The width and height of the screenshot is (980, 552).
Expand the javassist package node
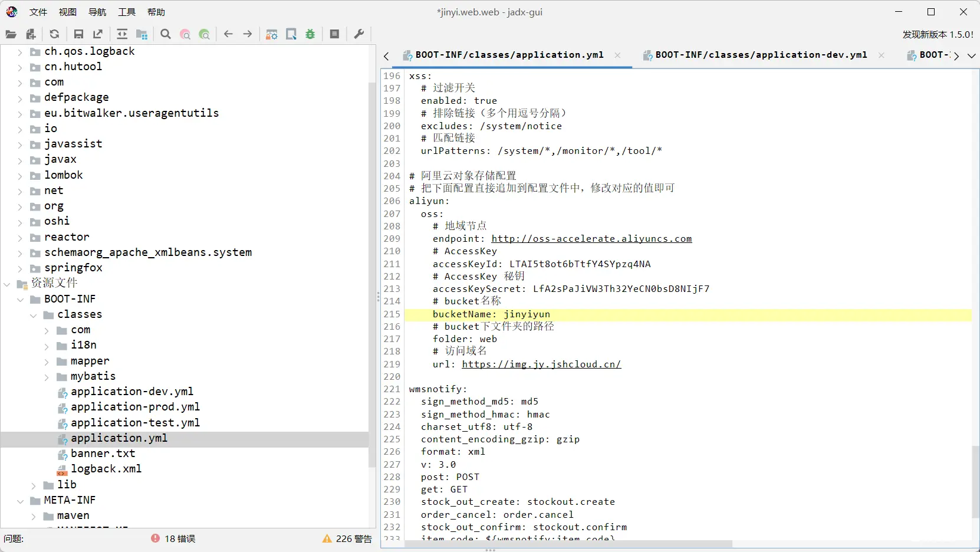click(19, 144)
